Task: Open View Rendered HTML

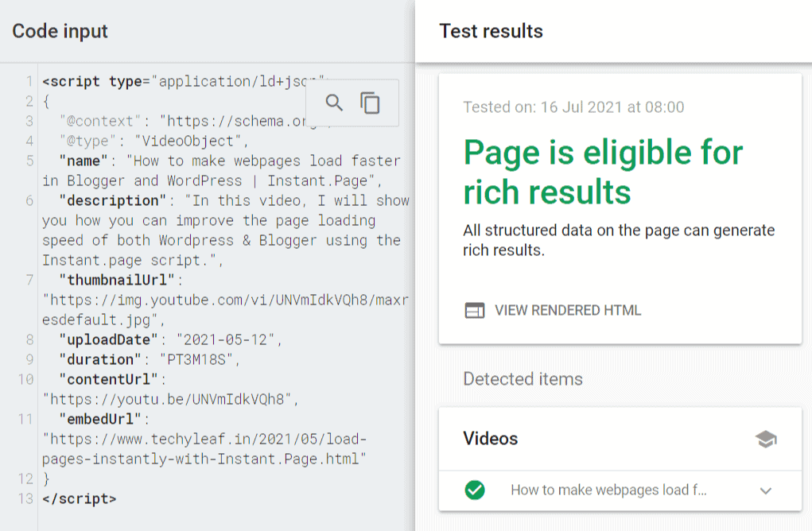Action: click(x=553, y=310)
